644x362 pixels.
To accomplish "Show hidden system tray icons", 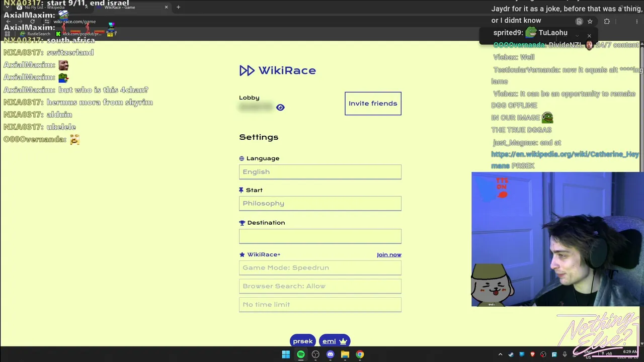I will (x=500, y=354).
